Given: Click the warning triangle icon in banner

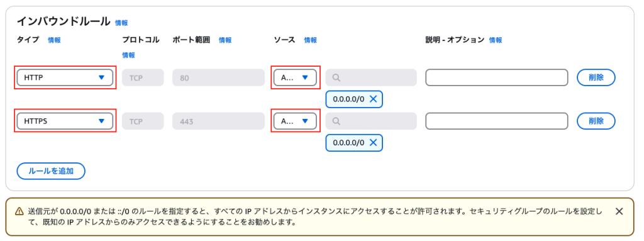Looking at the screenshot, I should pyautogui.click(x=19, y=211).
